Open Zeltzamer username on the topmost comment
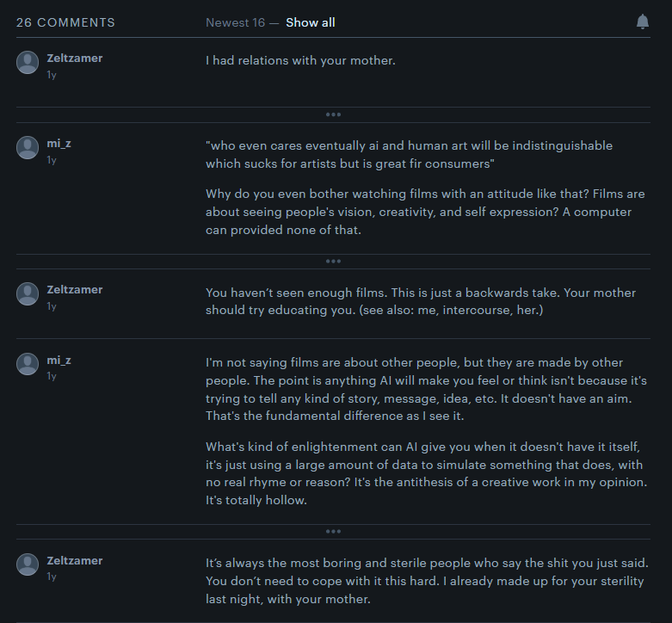Viewport: 672px width, 623px height. (75, 59)
